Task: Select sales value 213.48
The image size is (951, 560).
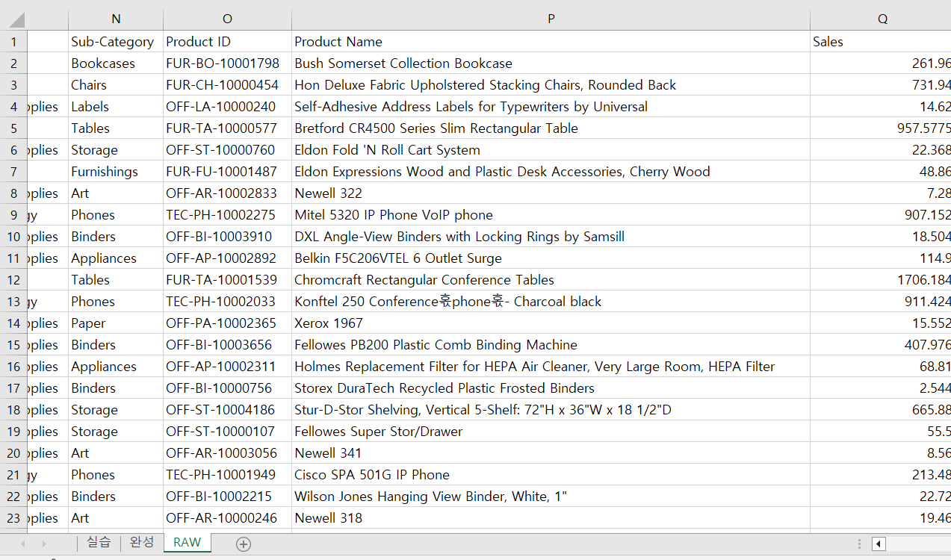Action: tap(881, 475)
